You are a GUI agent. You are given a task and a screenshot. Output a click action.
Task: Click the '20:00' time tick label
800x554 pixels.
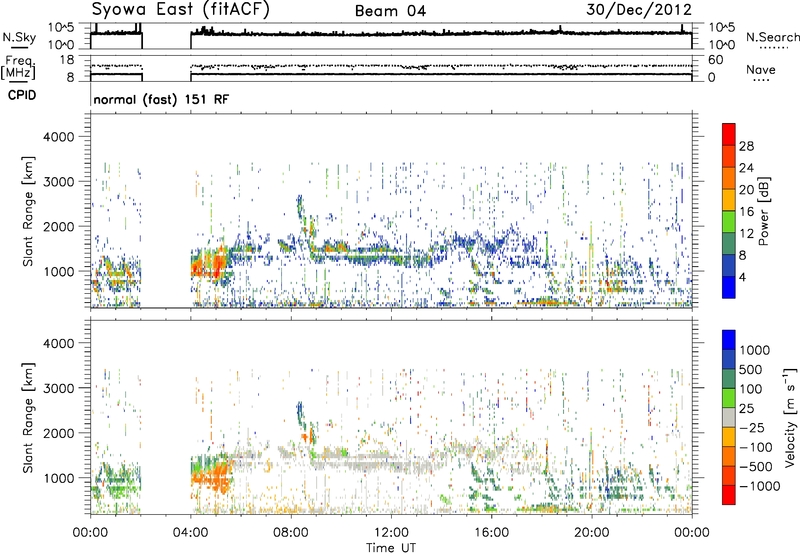(x=592, y=533)
